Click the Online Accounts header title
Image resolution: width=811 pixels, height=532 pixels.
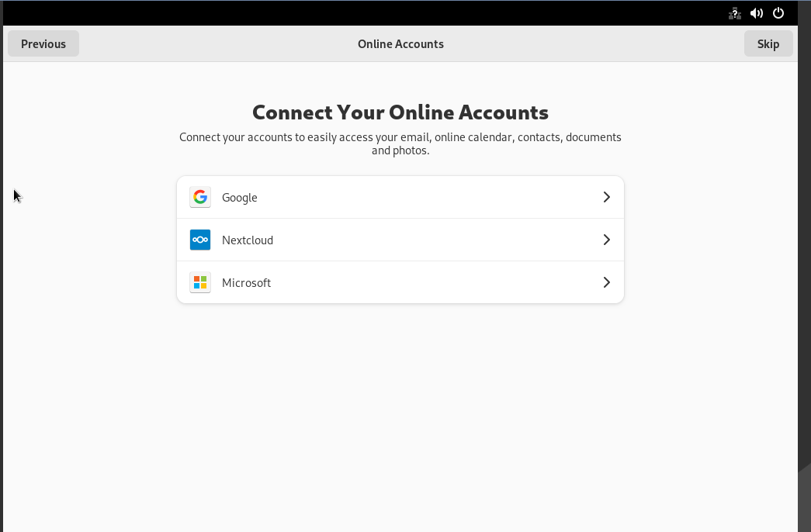click(x=400, y=44)
